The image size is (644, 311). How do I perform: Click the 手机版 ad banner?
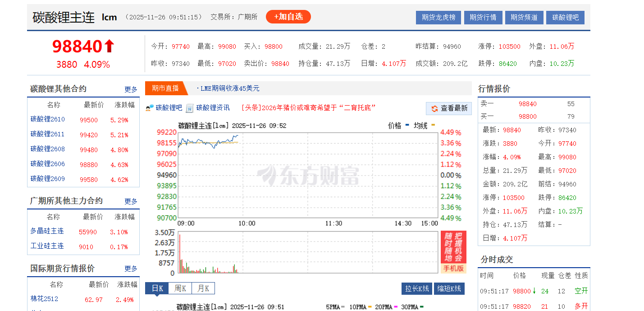[453, 252]
